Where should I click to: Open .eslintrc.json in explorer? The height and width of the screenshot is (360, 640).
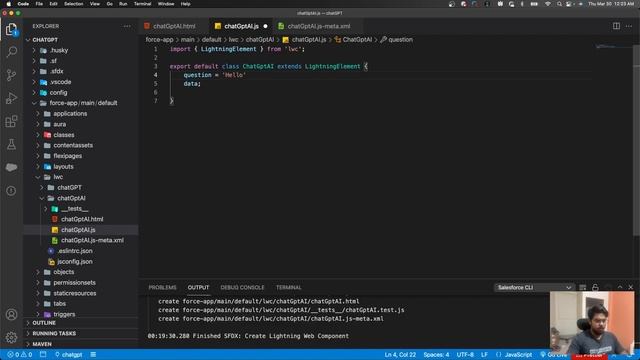click(75, 251)
